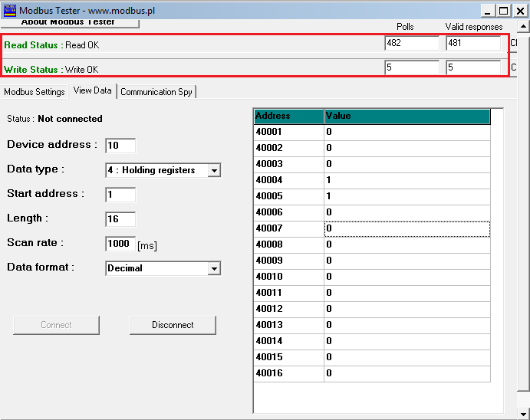
Task: Click the read Polls count field showing 482
Action: 412,43
